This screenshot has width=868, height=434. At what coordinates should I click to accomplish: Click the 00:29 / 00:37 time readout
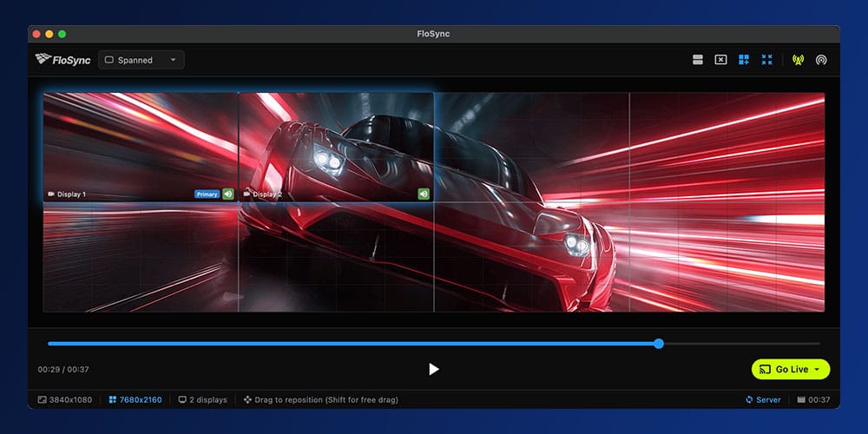pos(63,369)
